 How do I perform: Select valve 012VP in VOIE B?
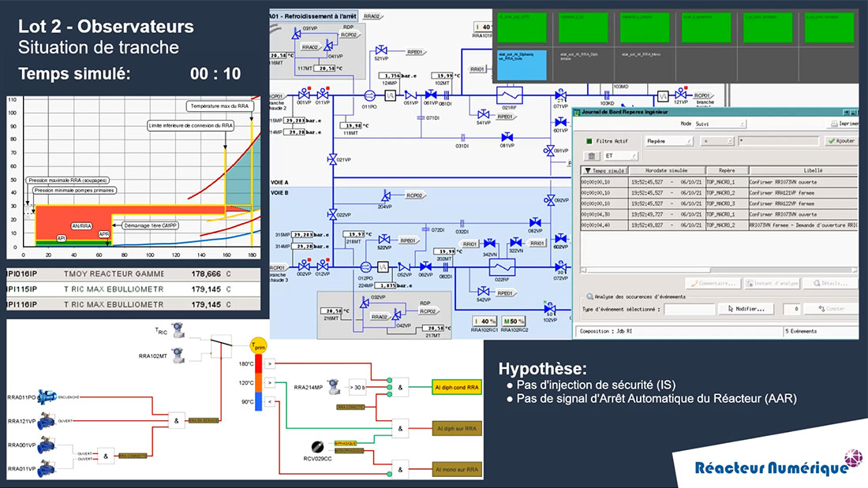coord(323,266)
